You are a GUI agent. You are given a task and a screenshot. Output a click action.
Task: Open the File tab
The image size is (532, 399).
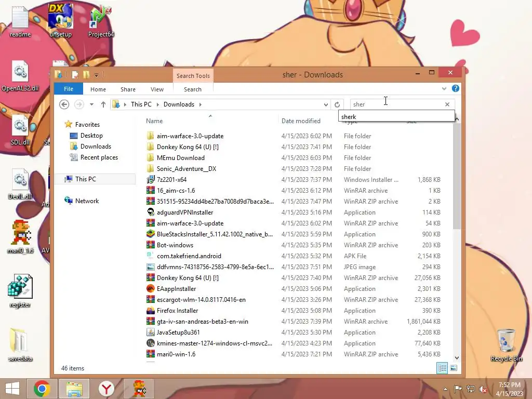click(69, 89)
